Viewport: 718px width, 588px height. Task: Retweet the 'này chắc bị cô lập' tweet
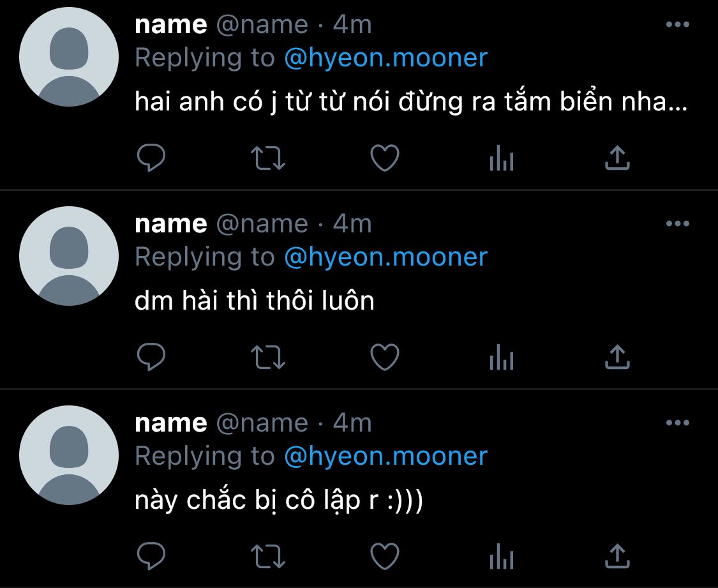(268, 557)
